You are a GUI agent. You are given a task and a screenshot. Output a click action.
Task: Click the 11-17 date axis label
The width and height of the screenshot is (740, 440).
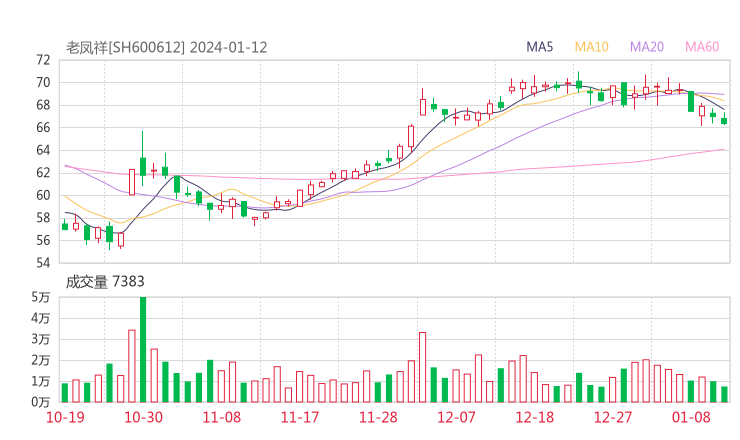point(300,417)
